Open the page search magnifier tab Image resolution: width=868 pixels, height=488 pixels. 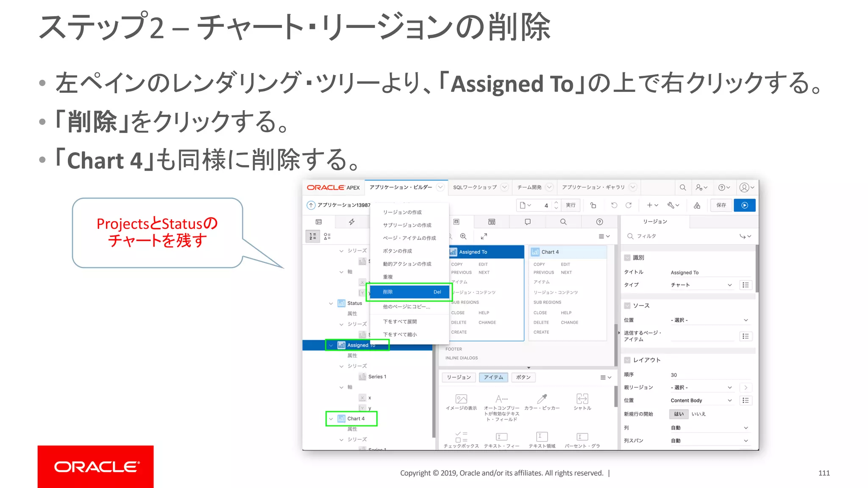click(563, 222)
